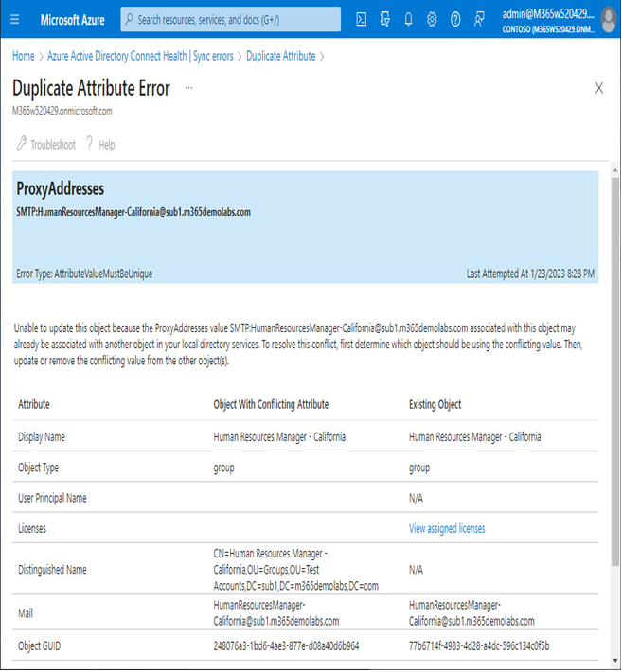
Task: Click the Attribute column header
Action: tap(34, 404)
